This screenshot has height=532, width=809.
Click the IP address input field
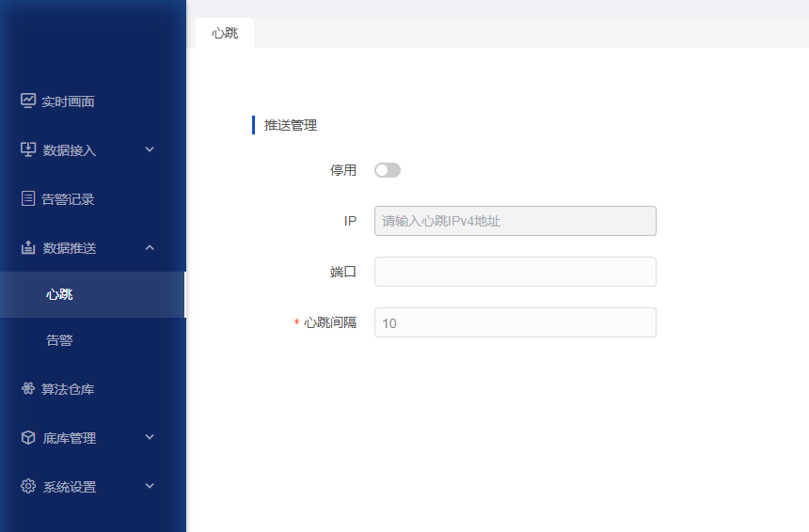click(x=515, y=221)
